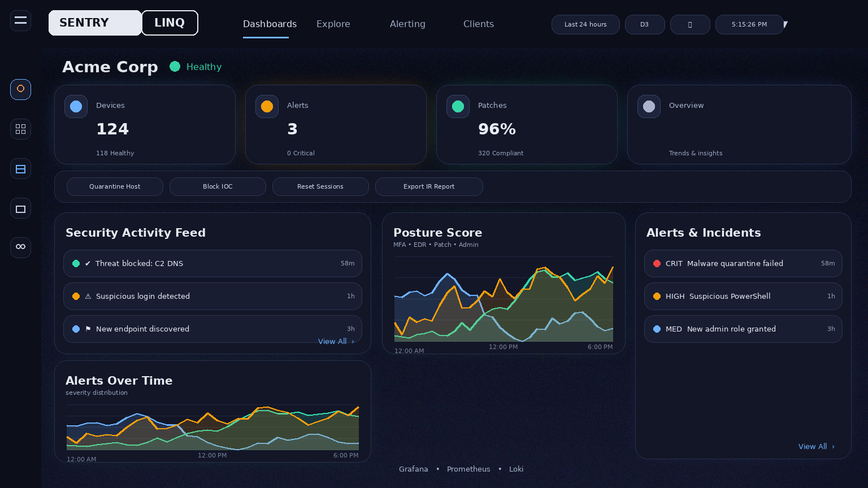Select the circle dashboard icon in the sidebar
Image resolution: width=868 pixels, height=488 pixels.
[20, 89]
